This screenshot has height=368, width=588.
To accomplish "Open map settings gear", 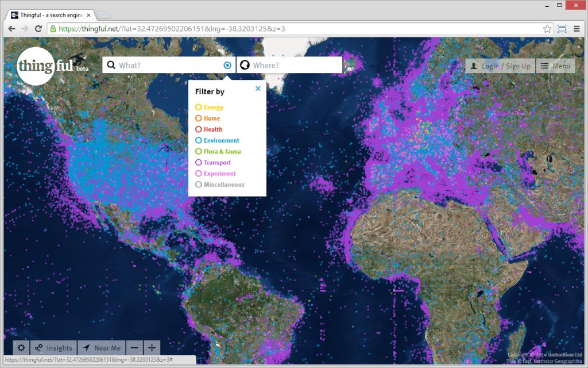I will tap(21, 348).
